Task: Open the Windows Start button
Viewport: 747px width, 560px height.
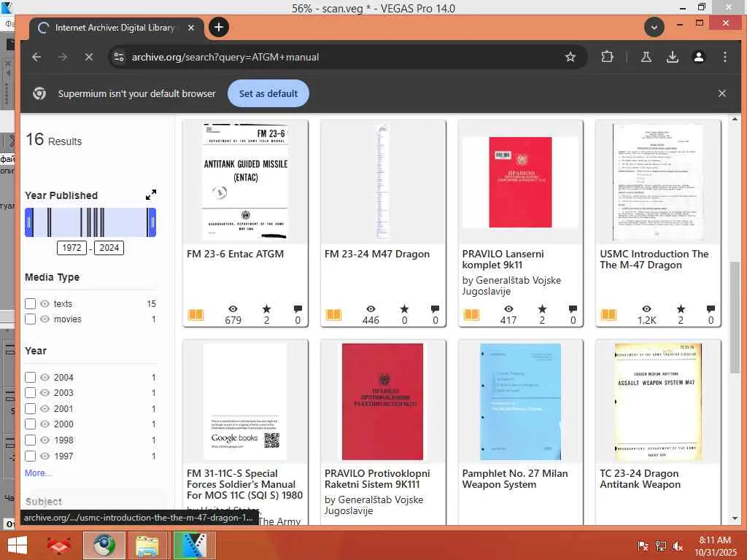Action: (x=18, y=545)
